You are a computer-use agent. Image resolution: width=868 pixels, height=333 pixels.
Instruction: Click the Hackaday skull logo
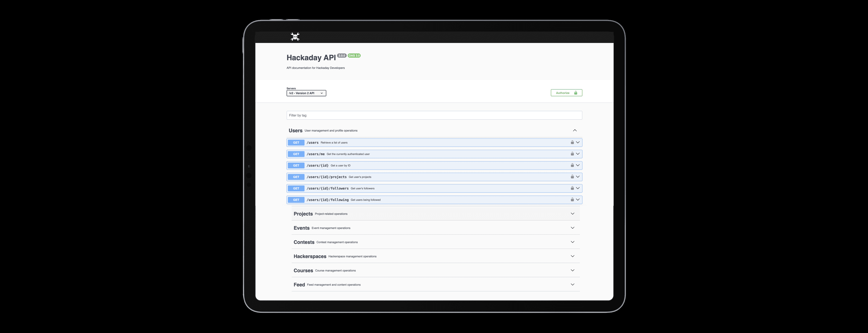[295, 37]
